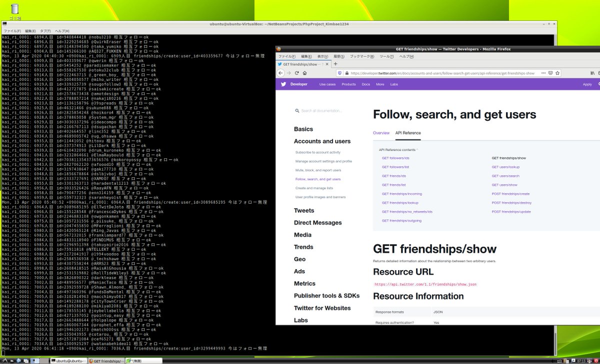
Task: Click the tracking protection shield icon
Action: pos(339,73)
